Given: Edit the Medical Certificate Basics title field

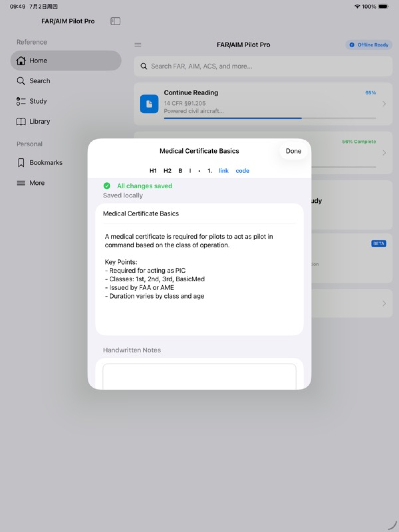Looking at the screenshot, I should [199, 214].
